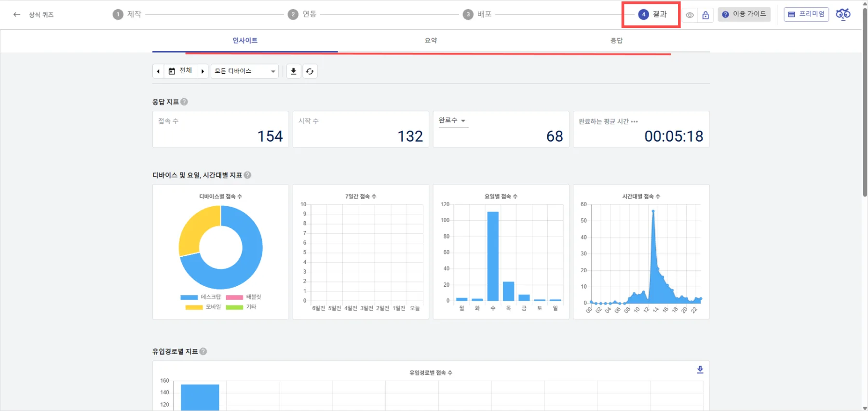Click the 응답 지표 section heading

(x=165, y=102)
